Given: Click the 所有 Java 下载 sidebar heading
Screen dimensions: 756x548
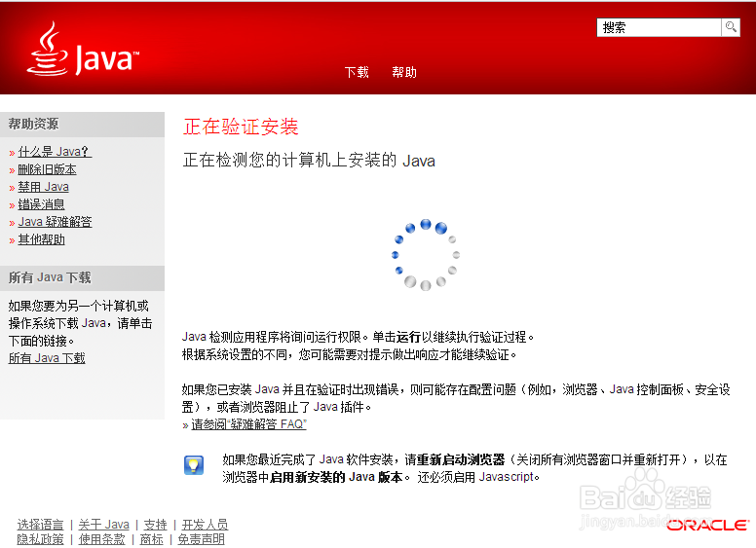Looking at the screenshot, I should tap(50, 277).
